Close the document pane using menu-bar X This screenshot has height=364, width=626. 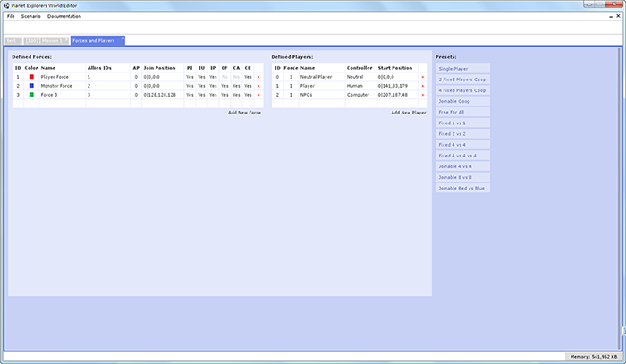coord(618,16)
